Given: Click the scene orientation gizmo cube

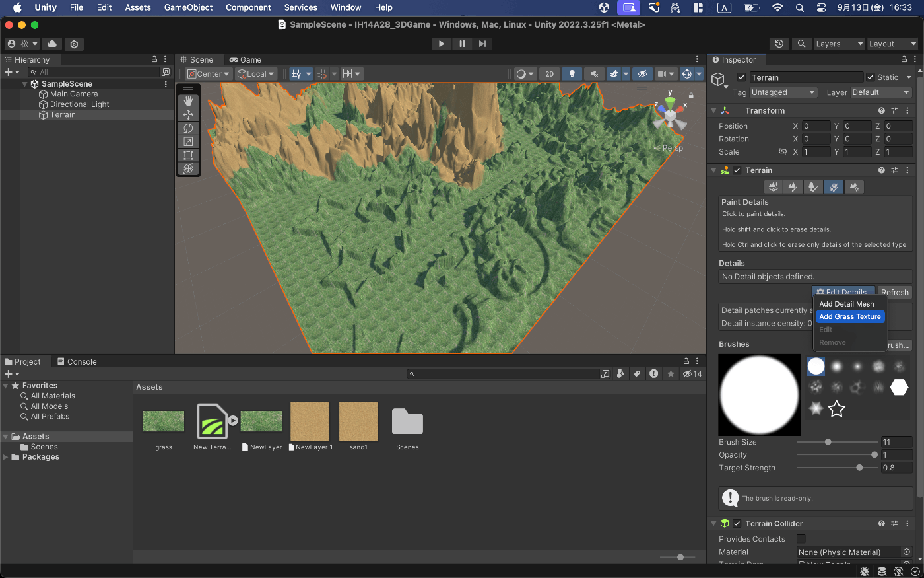Looking at the screenshot, I should click(671, 117).
